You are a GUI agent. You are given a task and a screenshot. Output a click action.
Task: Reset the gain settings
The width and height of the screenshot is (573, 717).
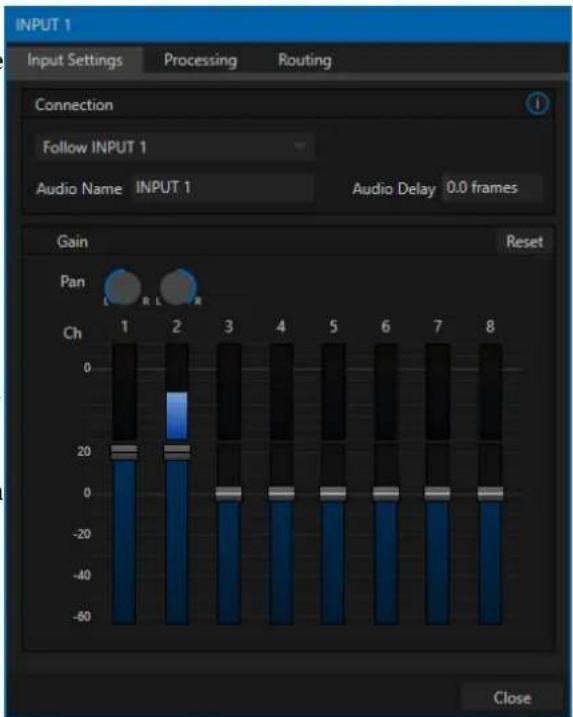(525, 241)
